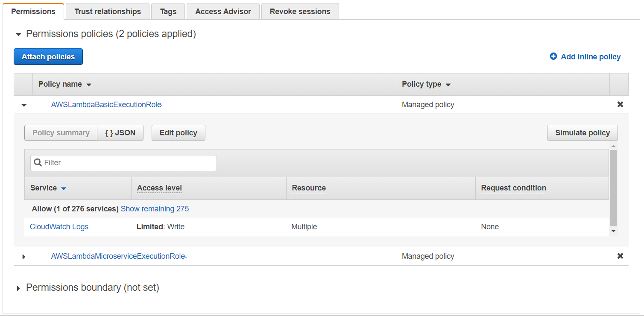Click the Add inline policy plus icon

click(554, 56)
